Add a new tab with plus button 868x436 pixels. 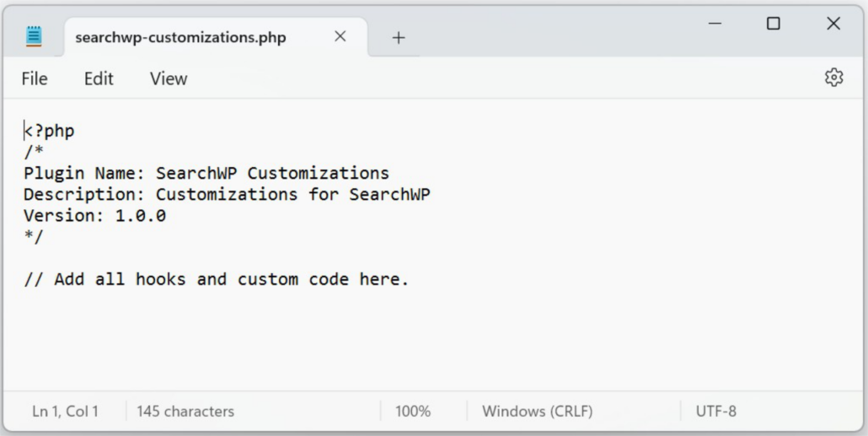pyautogui.click(x=398, y=38)
